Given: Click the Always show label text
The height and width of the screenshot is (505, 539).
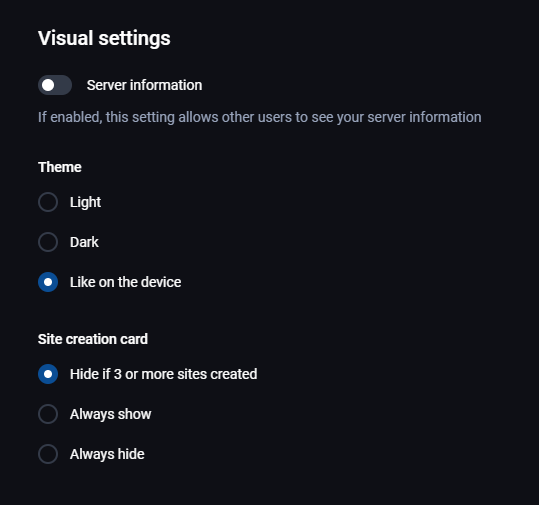Looking at the screenshot, I should pyautogui.click(x=110, y=414).
